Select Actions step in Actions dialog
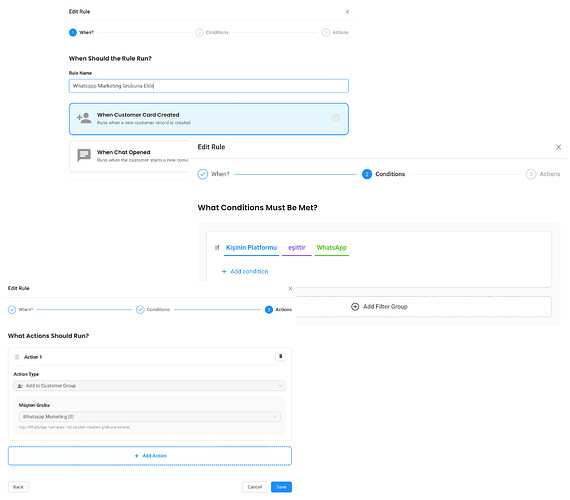This screenshot has width=570, height=500. click(x=278, y=309)
